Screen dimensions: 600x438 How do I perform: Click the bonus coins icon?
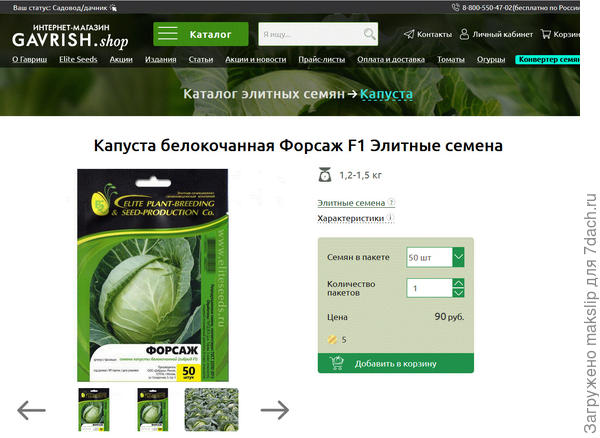pyautogui.click(x=332, y=340)
